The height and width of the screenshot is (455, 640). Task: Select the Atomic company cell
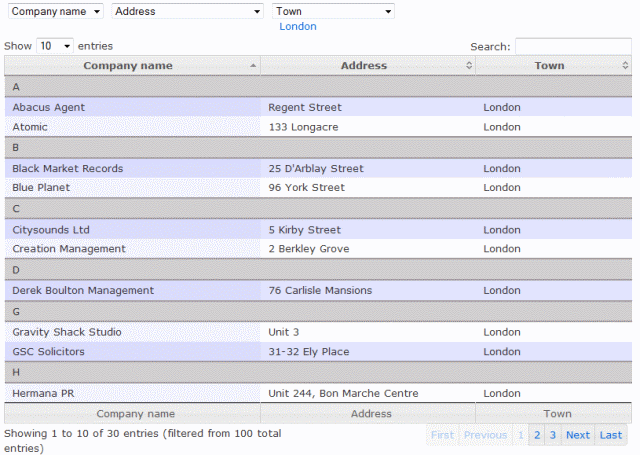(132, 127)
